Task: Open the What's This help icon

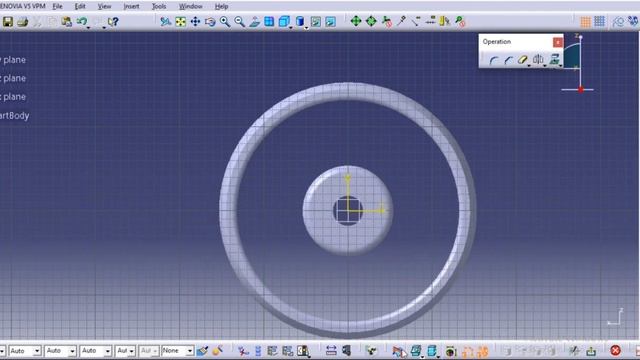Action: pyautogui.click(x=113, y=22)
